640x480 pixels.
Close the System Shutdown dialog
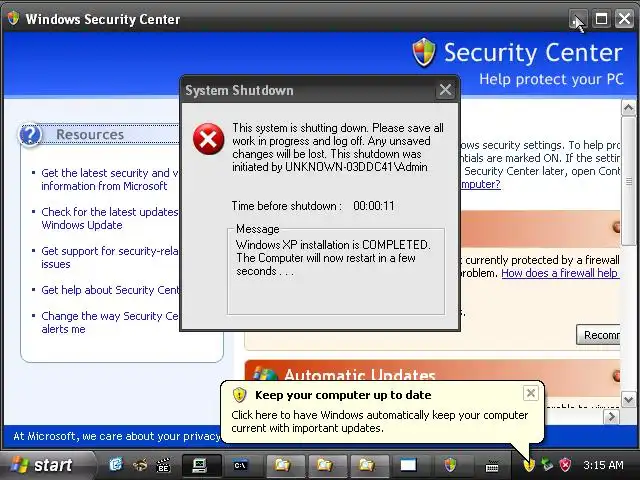pyautogui.click(x=445, y=89)
